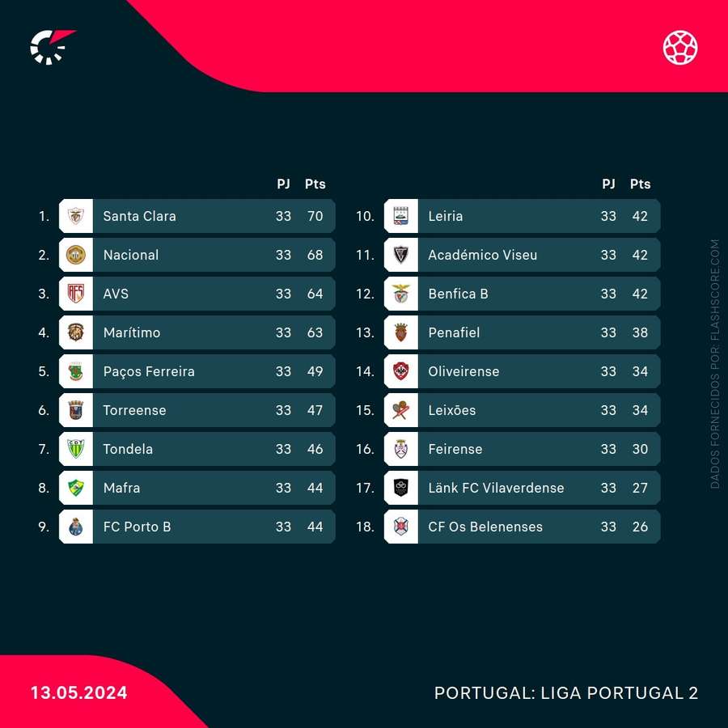Click the date 13.05.2024
This screenshot has width=728, height=728.
tap(79, 692)
